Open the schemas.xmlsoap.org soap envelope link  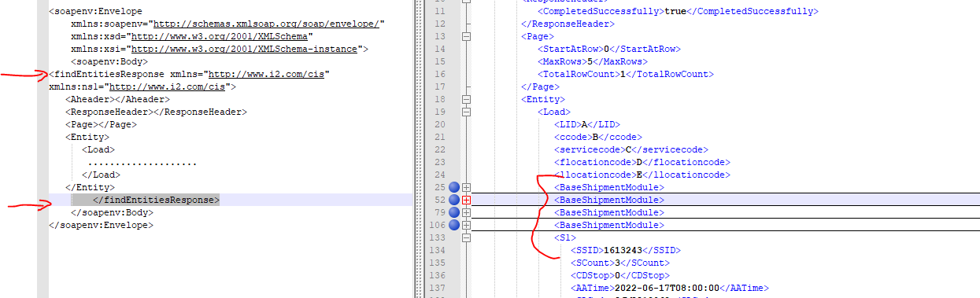tap(266, 24)
